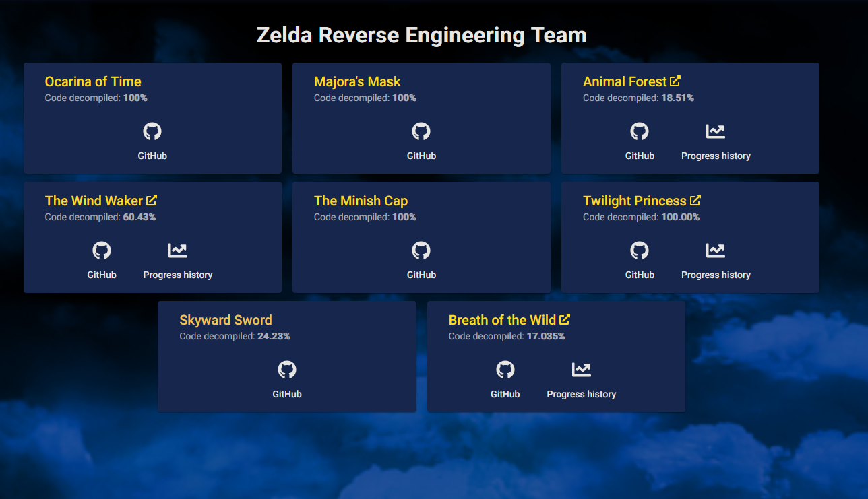Click Progress history label in Animal Forest card
This screenshot has height=499, width=868.
716,156
